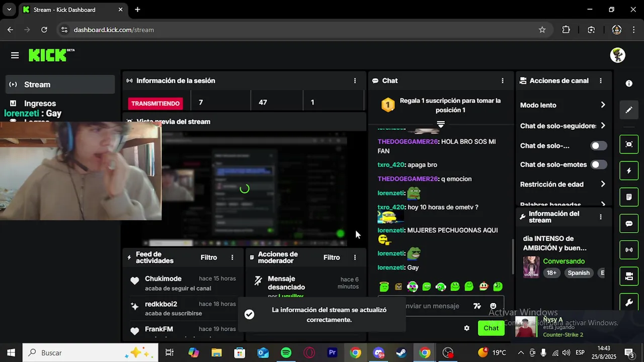Expand Chat de solo-seguidores options
Image resolution: width=644 pixels, height=362 pixels.
tap(603, 126)
